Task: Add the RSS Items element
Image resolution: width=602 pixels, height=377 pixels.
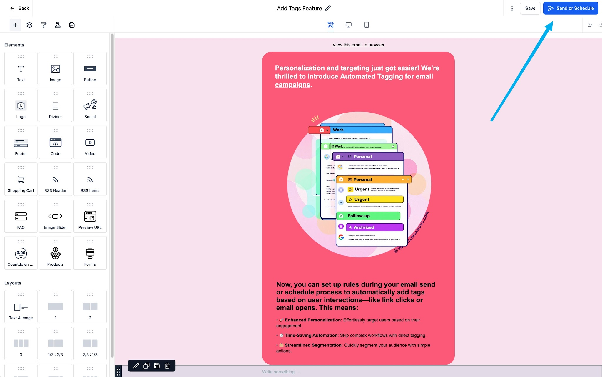Action: click(x=90, y=179)
